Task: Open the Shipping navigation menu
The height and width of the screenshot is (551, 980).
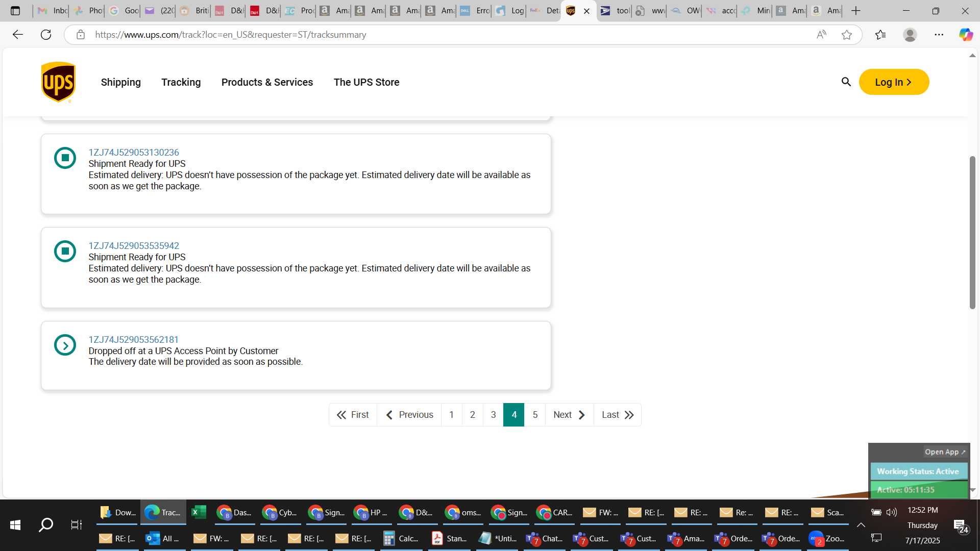Action: pos(121,82)
